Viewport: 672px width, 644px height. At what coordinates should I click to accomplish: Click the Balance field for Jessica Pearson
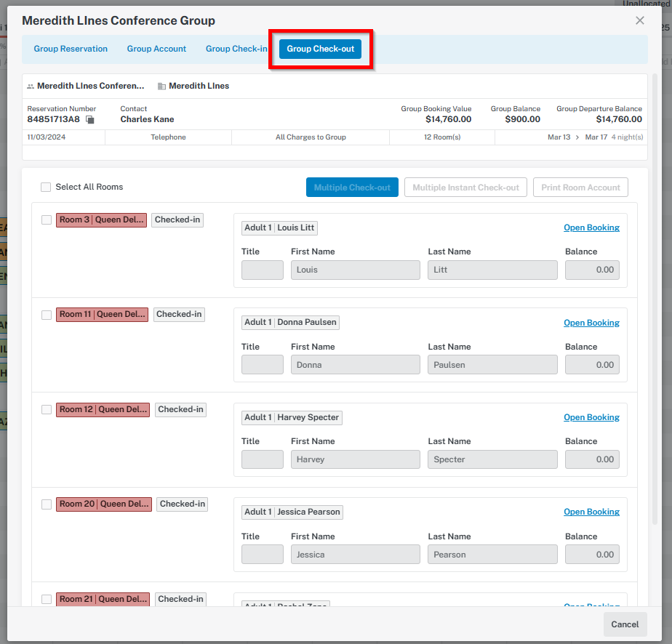click(592, 555)
